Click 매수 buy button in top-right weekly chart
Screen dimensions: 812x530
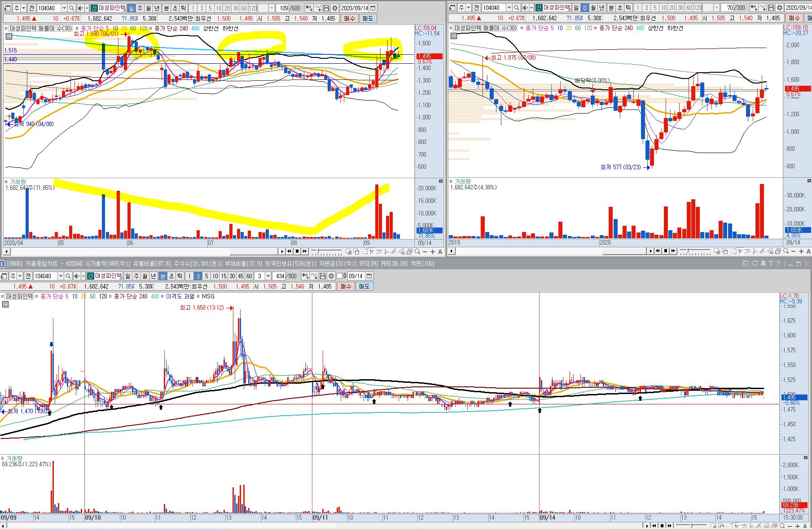tap(794, 18)
